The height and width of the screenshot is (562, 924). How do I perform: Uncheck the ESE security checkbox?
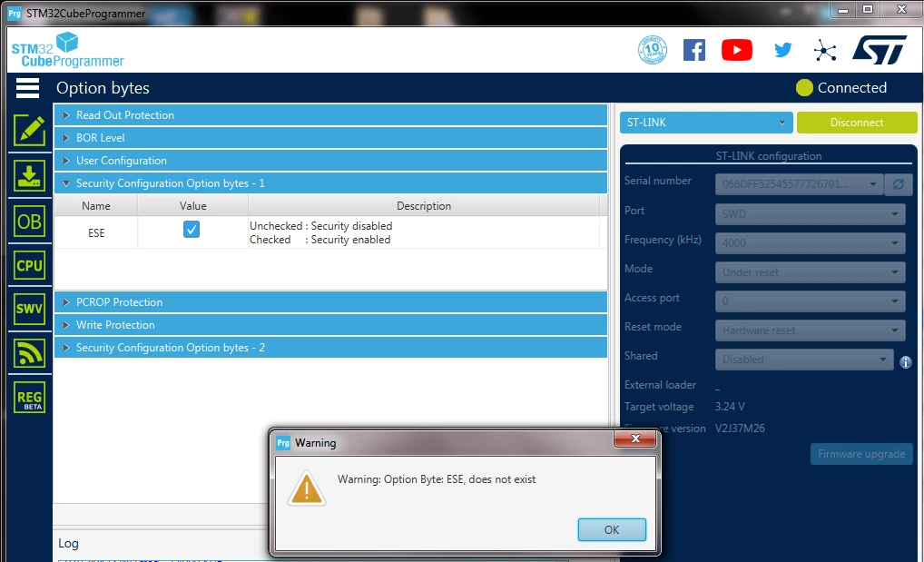point(192,230)
